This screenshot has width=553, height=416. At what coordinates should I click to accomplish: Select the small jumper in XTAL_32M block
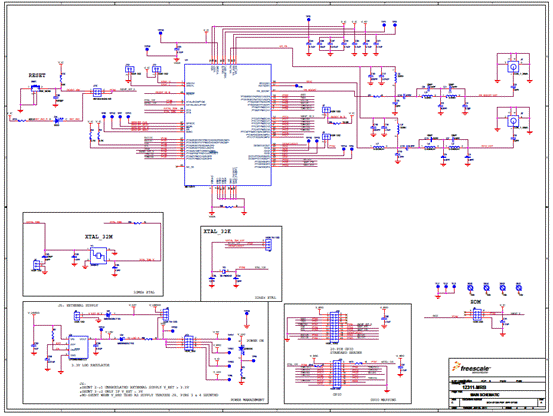point(36,264)
